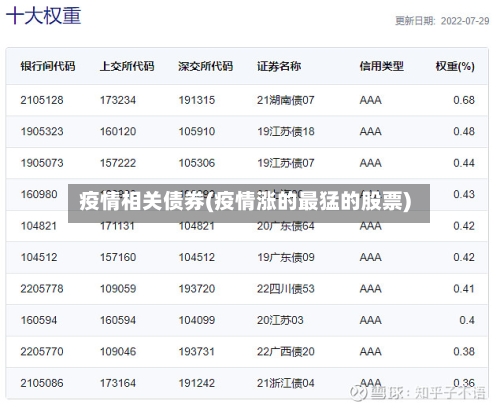The width and height of the screenshot is (500, 408).
Task: Select the 银行间代码 column header
Action: [48, 66]
